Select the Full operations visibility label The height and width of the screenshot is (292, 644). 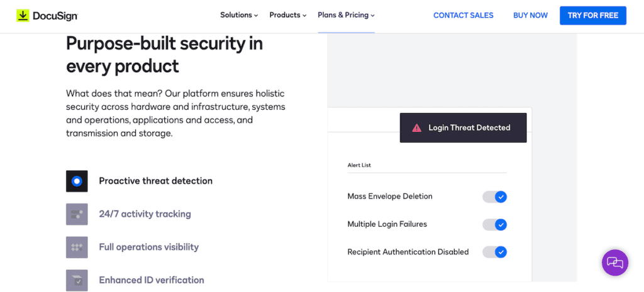point(148,247)
